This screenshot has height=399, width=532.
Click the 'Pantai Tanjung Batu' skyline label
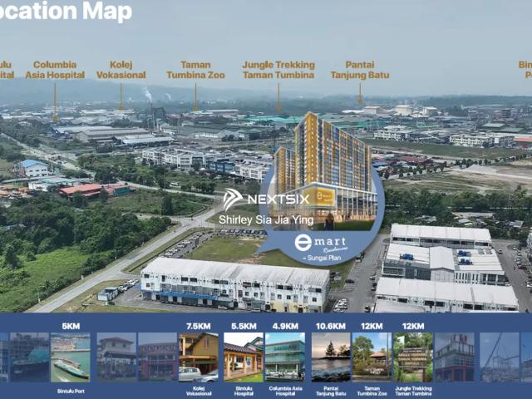(360, 70)
